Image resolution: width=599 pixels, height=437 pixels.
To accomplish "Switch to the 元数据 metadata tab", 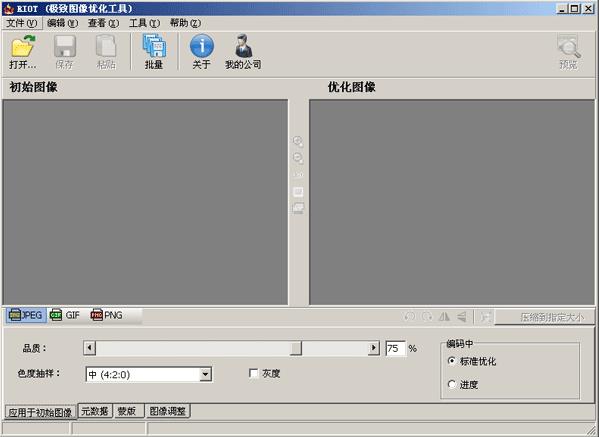I will click(95, 411).
